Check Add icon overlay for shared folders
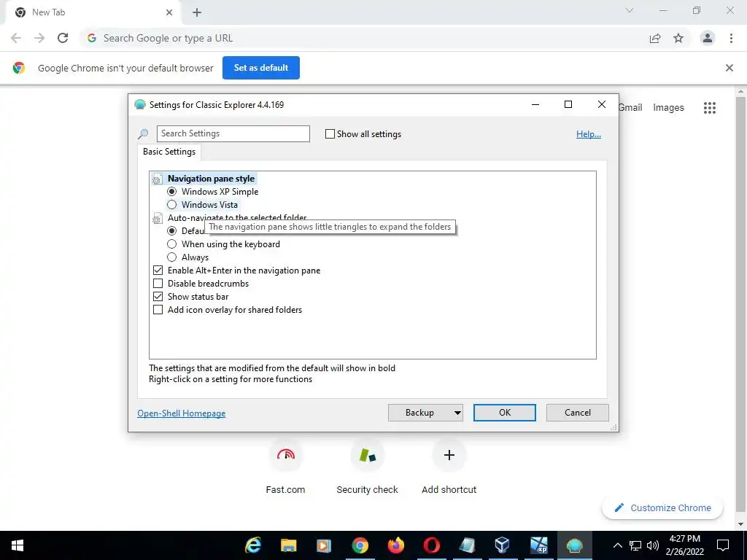This screenshot has height=560, width=747. 158,310
